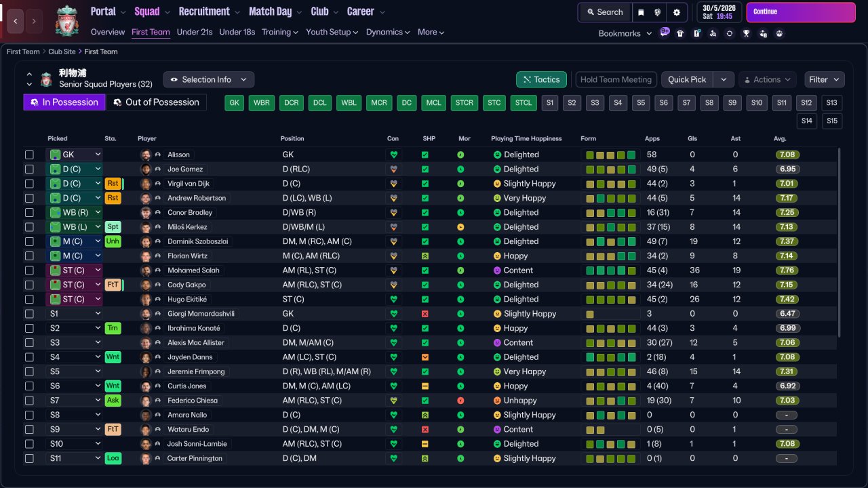
Task: Click the Ask status badge on Federico Chiesa
Action: pos(113,401)
